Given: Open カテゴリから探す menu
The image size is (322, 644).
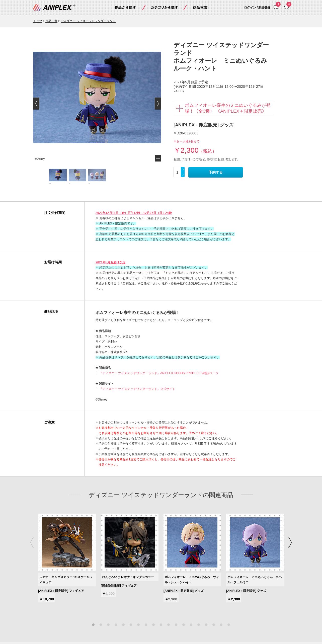Looking at the screenshot, I should coord(164,8).
